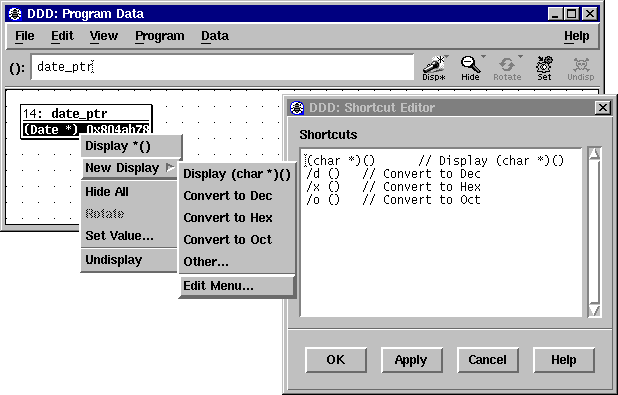Select Convert to Oct submenu item
Viewport: 618px width, 395px height.
(x=237, y=240)
